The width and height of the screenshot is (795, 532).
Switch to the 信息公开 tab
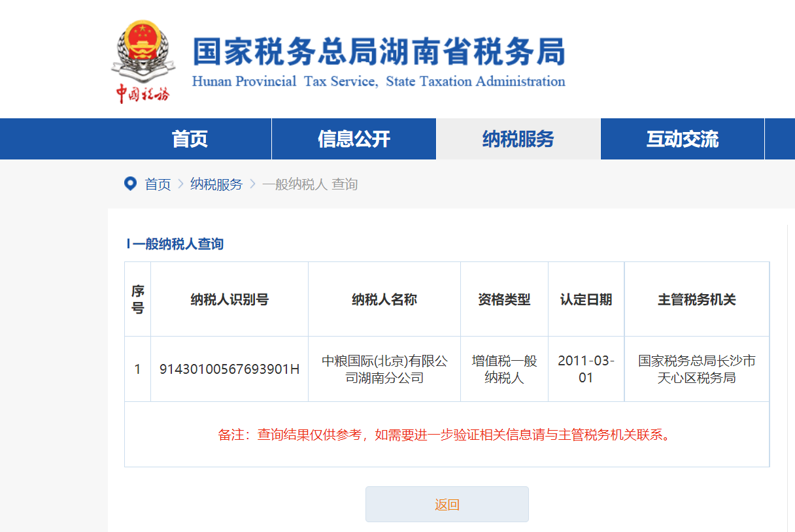[x=354, y=139]
